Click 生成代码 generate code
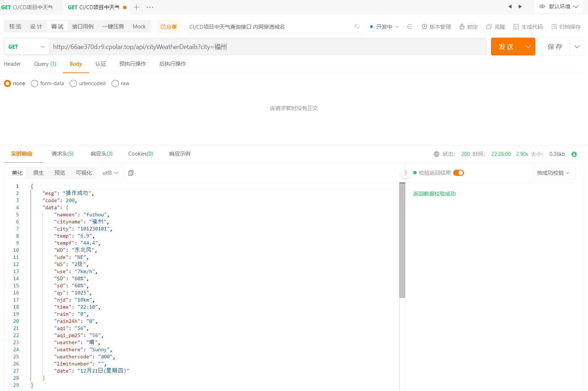Image resolution: width=588 pixels, height=391 pixels. 528,27
